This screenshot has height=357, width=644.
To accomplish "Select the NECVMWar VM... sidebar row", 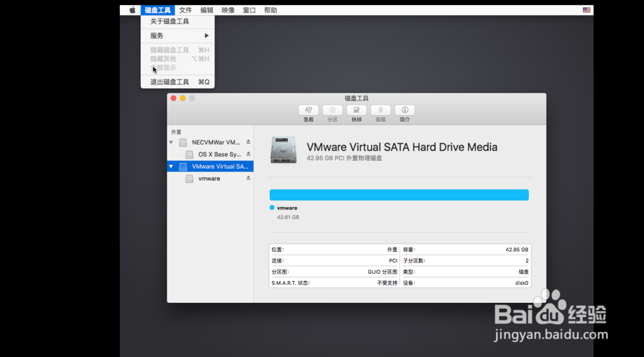I will tap(211, 142).
